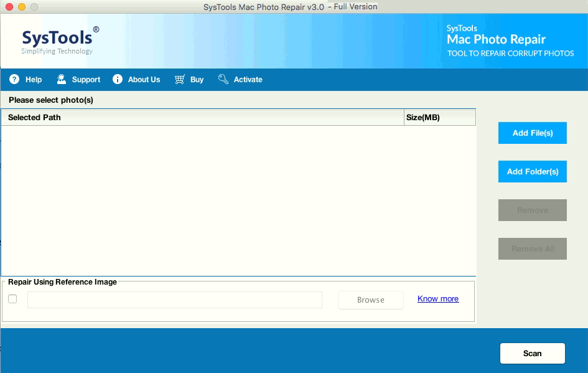Screen dimensions: 588x373
Task: Click the SysTools logo
Action: [60, 40]
